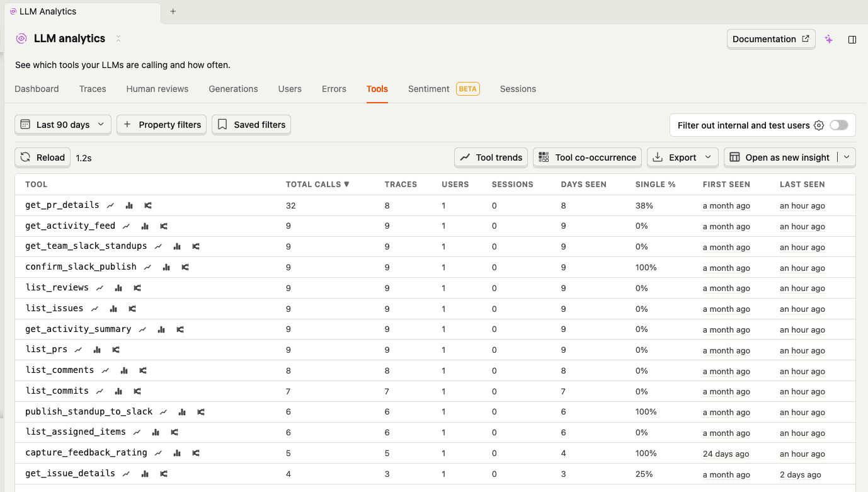868x492 pixels.
Task: Switch to the Sentiment tab
Action: (x=429, y=89)
